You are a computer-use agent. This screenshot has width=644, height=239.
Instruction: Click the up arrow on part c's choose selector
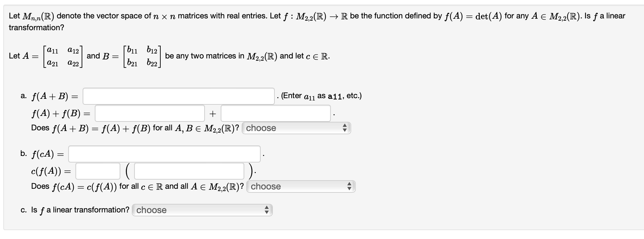[x=267, y=208]
